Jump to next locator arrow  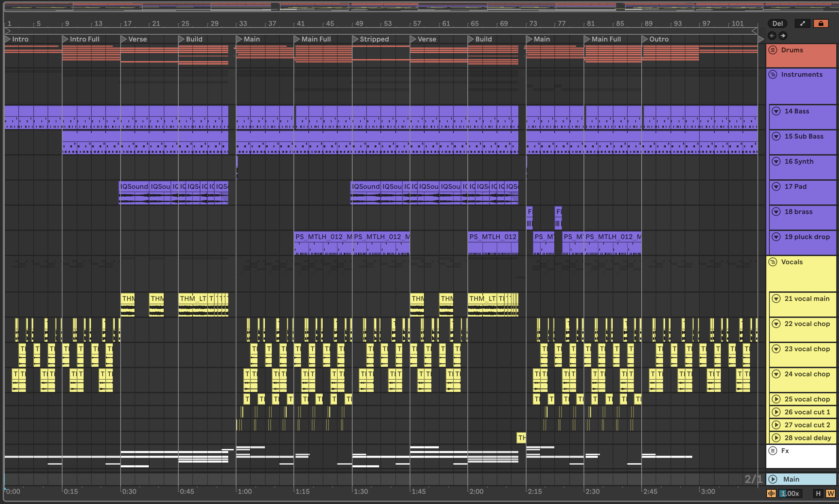click(783, 36)
